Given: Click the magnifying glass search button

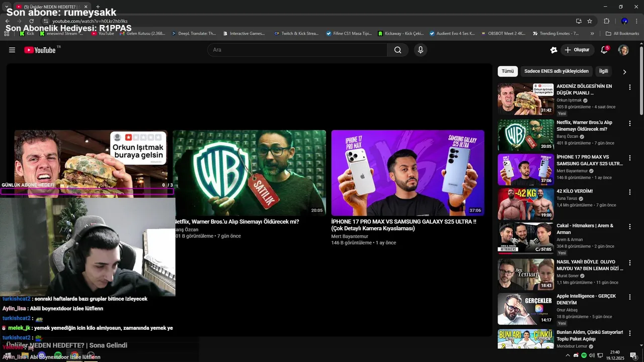Looking at the screenshot, I should pyautogui.click(x=397, y=50).
